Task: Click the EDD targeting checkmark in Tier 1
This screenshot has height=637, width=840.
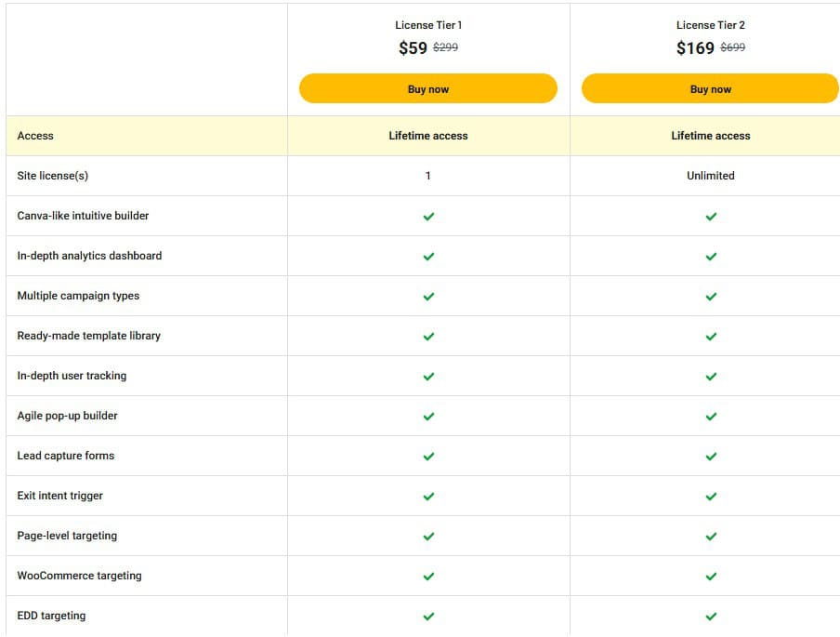Action: [x=428, y=616]
